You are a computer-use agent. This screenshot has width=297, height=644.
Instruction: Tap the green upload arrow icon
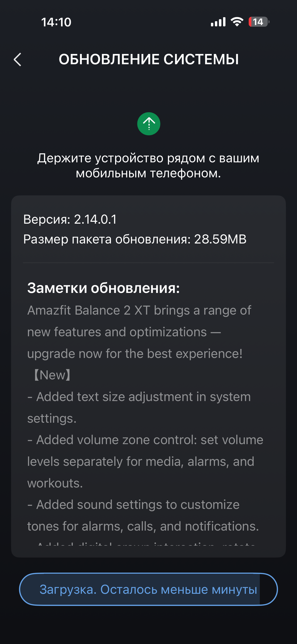pos(149,124)
